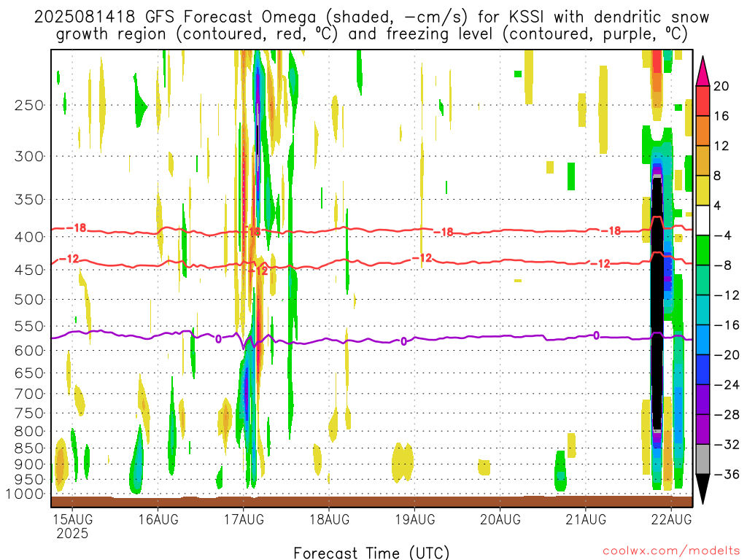
Task: Click the 8 value label on colorbar
Action: coord(718,176)
